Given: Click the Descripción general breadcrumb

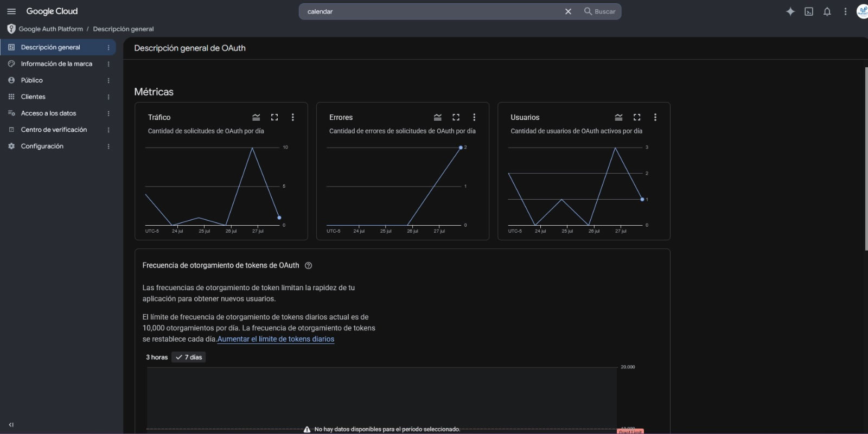Looking at the screenshot, I should [123, 29].
